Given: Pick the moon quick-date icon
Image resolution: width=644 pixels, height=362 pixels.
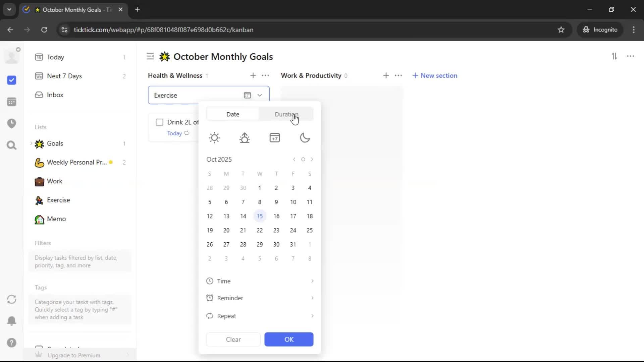Looking at the screenshot, I should pyautogui.click(x=305, y=138).
